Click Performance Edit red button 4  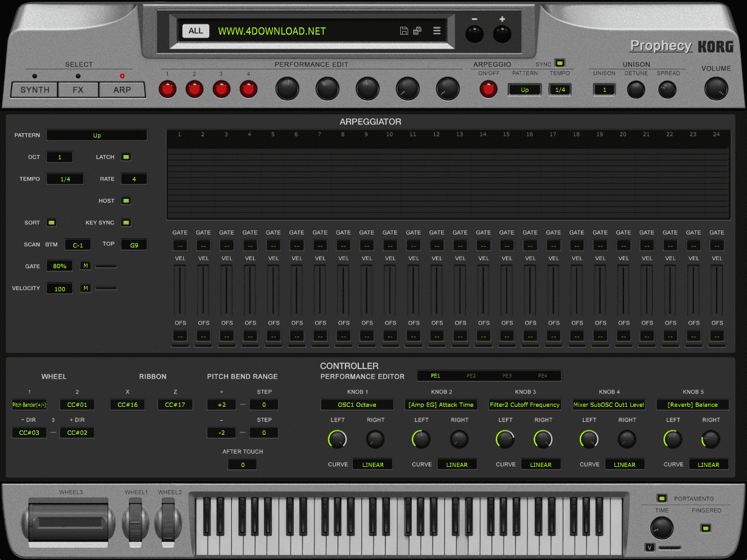click(248, 89)
